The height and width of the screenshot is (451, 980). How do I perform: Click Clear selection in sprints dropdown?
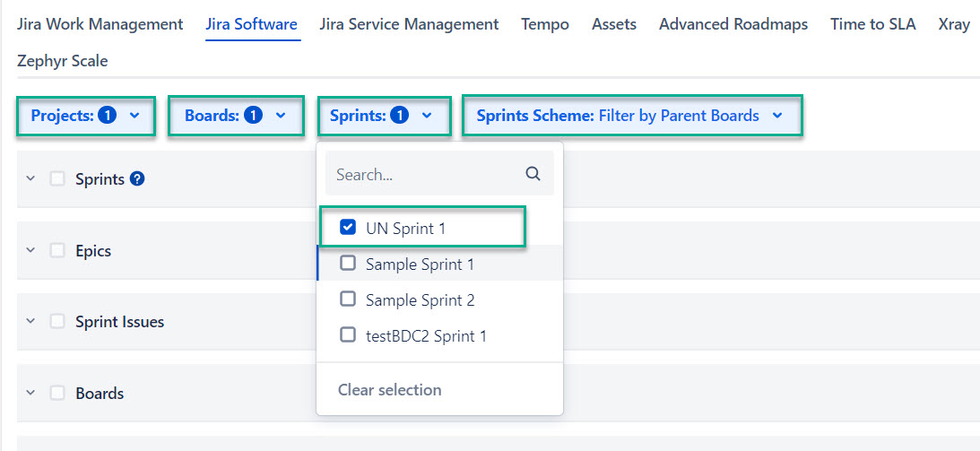click(389, 390)
